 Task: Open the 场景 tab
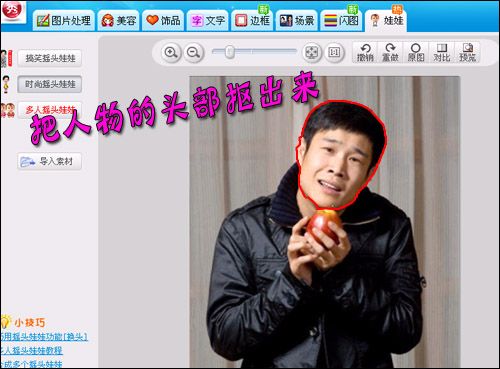pos(296,21)
